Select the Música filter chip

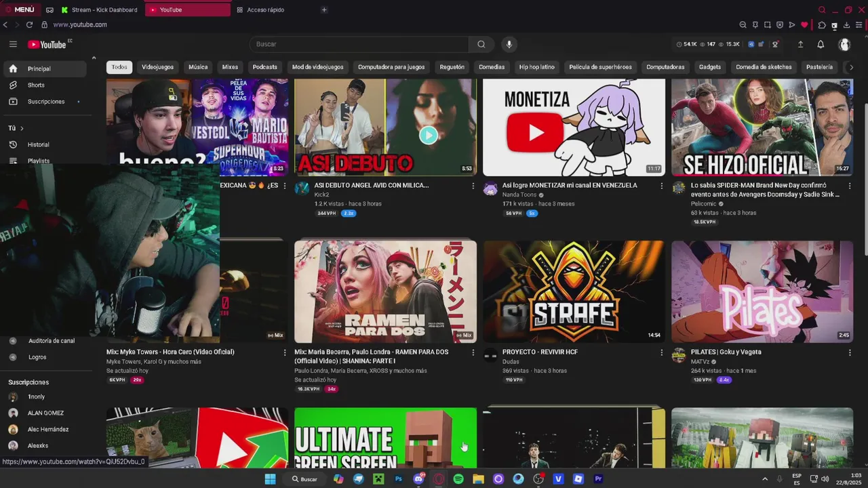(x=198, y=67)
